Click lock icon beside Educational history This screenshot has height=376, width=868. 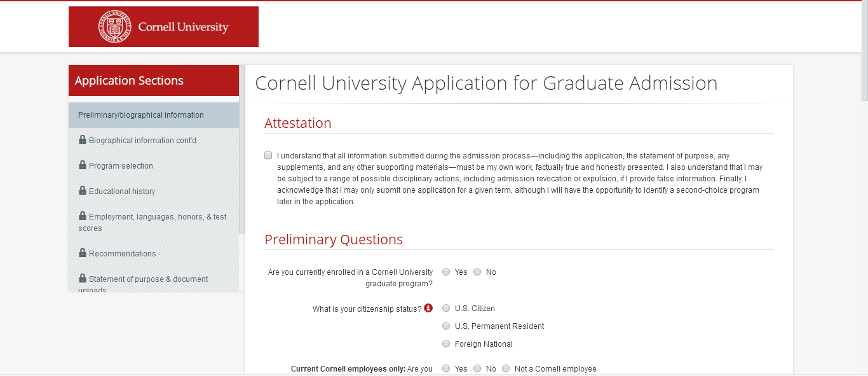pyautogui.click(x=83, y=191)
